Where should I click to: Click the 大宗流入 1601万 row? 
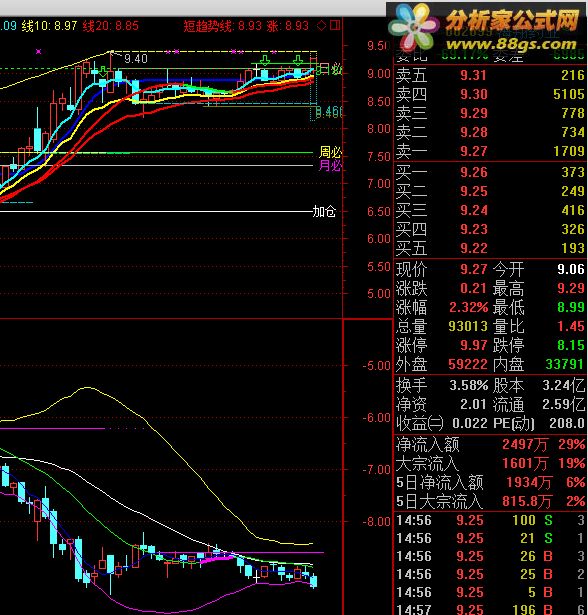point(490,464)
